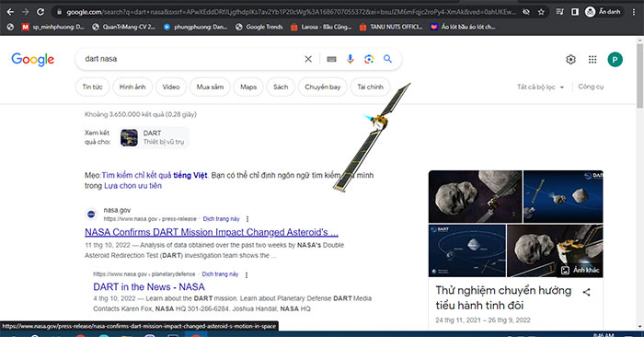Open the sp_minhphuong bookmark

coord(53,27)
